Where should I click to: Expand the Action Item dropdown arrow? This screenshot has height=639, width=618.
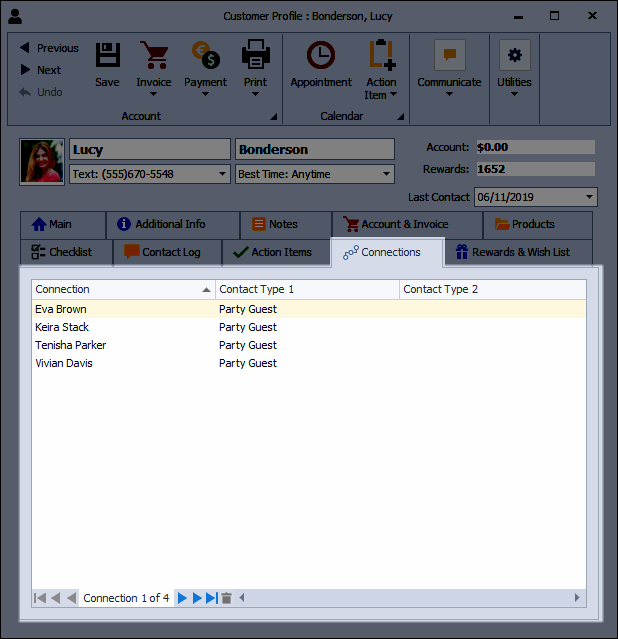tap(393, 94)
